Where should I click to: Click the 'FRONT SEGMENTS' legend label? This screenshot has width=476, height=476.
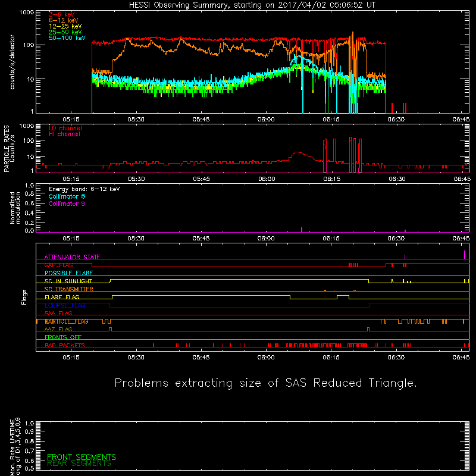[x=82, y=457]
